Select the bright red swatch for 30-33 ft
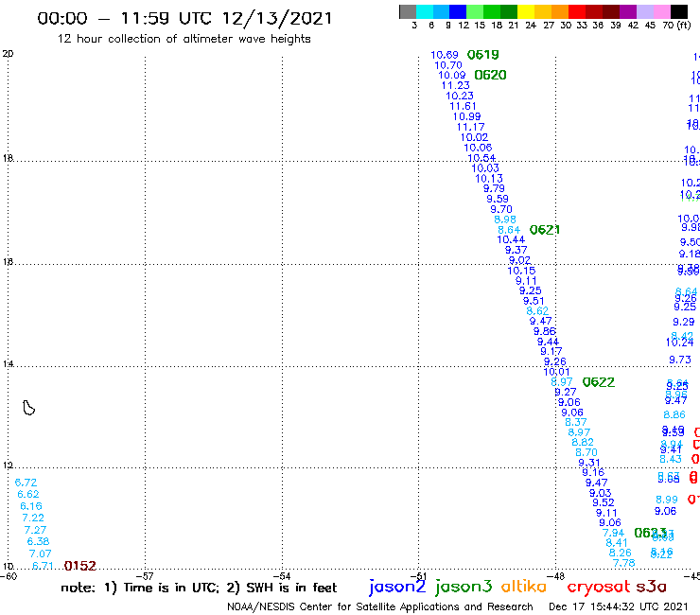Viewport: 700px width, 615px height. point(577,11)
